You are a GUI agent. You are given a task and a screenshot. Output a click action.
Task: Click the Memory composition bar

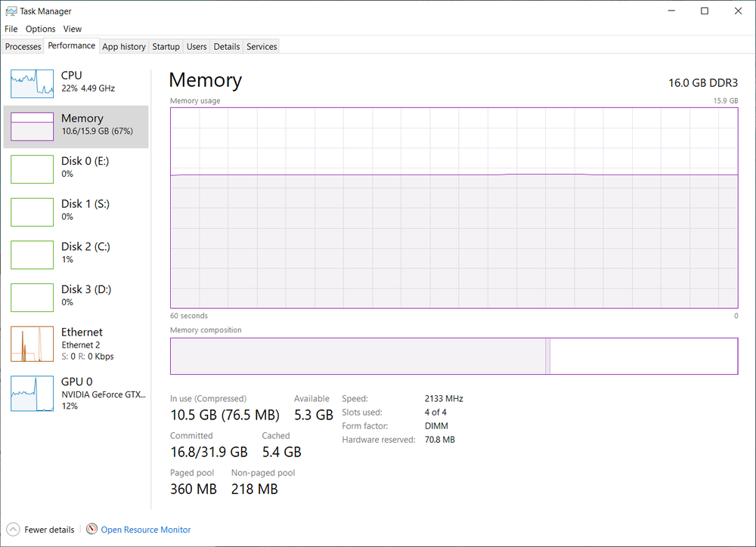click(x=454, y=356)
